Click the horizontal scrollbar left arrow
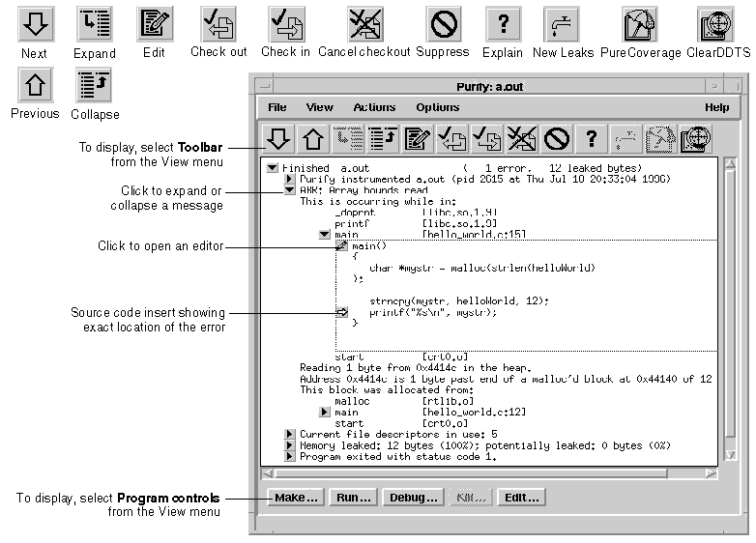 click(x=268, y=473)
